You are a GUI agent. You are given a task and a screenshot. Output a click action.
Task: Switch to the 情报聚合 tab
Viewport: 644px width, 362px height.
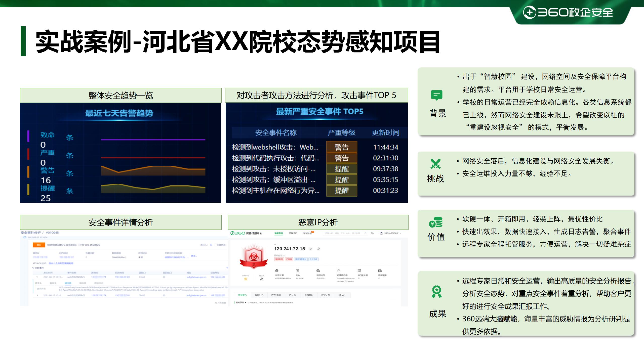point(243,295)
